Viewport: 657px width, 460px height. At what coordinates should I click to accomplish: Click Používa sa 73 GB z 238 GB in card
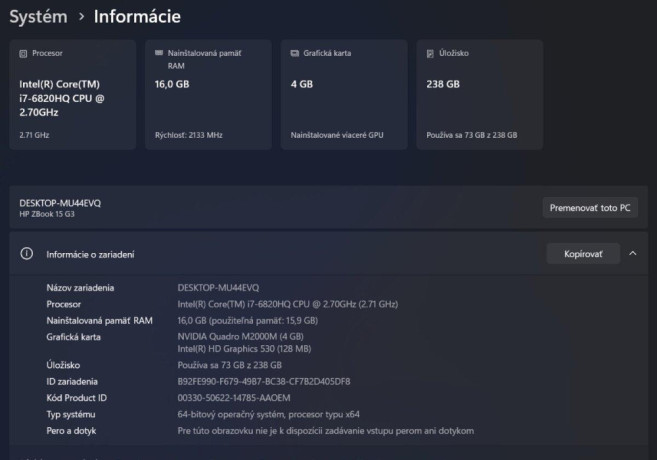[x=471, y=135]
